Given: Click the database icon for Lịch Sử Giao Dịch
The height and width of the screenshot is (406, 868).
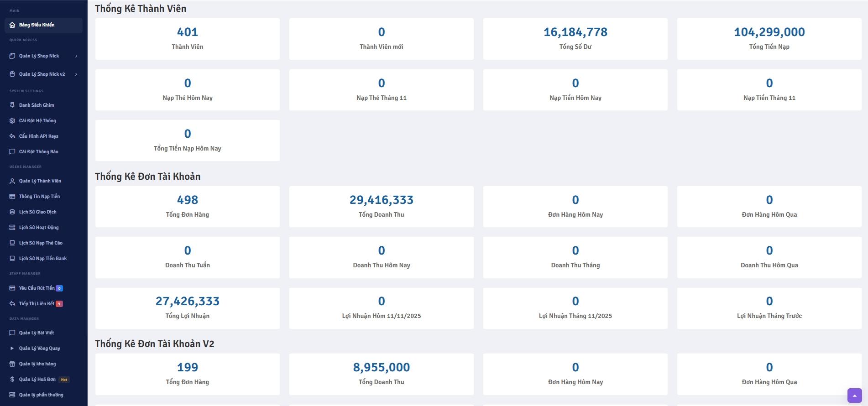Looking at the screenshot, I should pyautogui.click(x=12, y=212).
